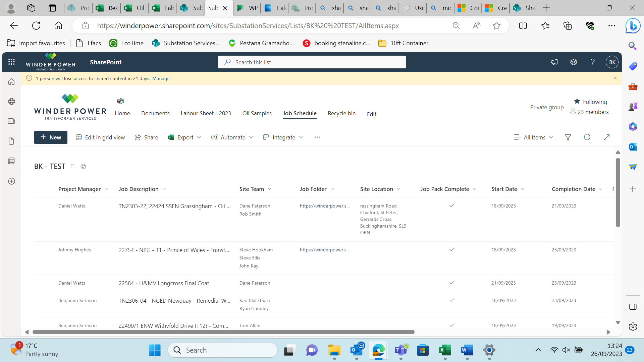Go to Home site tab
Image resolution: width=644 pixels, height=362 pixels.
pyautogui.click(x=122, y=113)
